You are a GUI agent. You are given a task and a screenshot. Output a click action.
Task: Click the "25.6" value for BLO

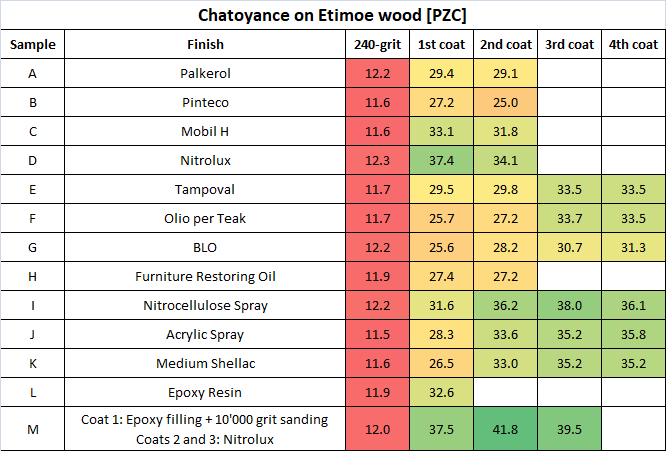(441, 247)
